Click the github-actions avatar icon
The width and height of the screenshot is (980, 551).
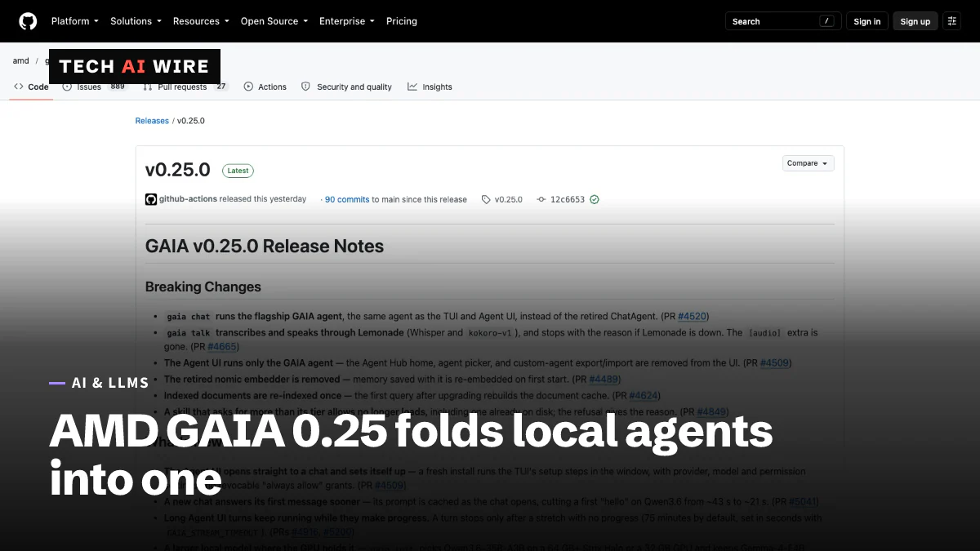(151, 199)
